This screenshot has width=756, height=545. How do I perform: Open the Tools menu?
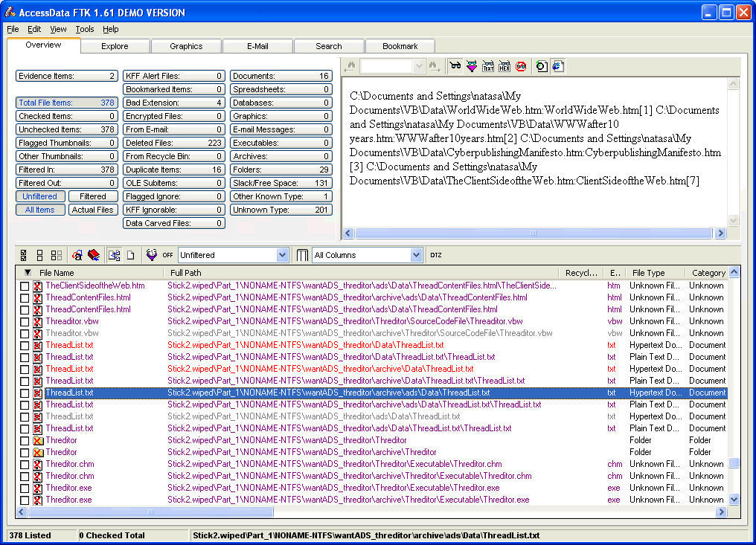pos(85,29)
